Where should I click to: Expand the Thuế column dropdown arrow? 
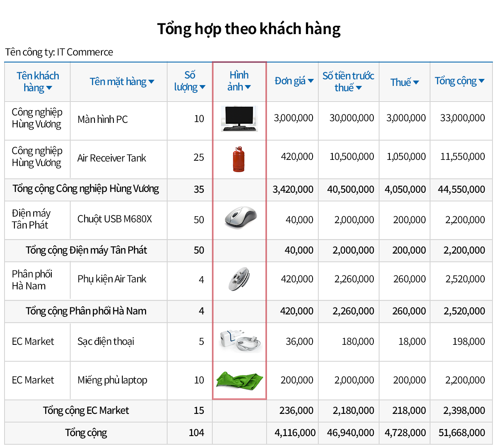tap(416, 83)
